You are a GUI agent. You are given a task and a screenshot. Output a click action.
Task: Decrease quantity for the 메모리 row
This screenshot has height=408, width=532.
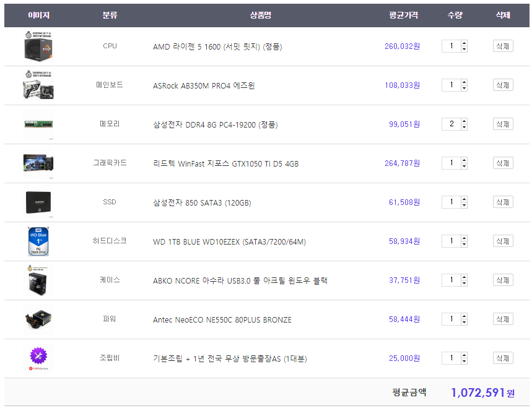tap(464, 127)
